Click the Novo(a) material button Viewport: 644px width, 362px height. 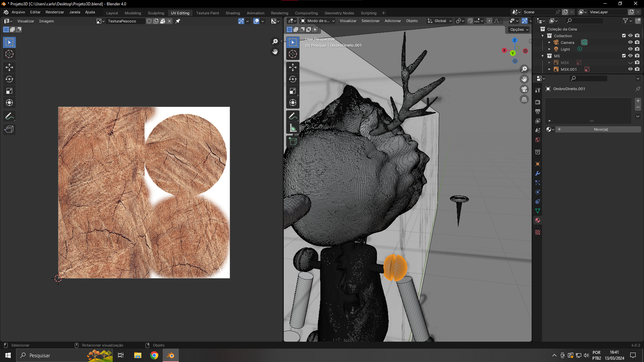coord(600,129)
